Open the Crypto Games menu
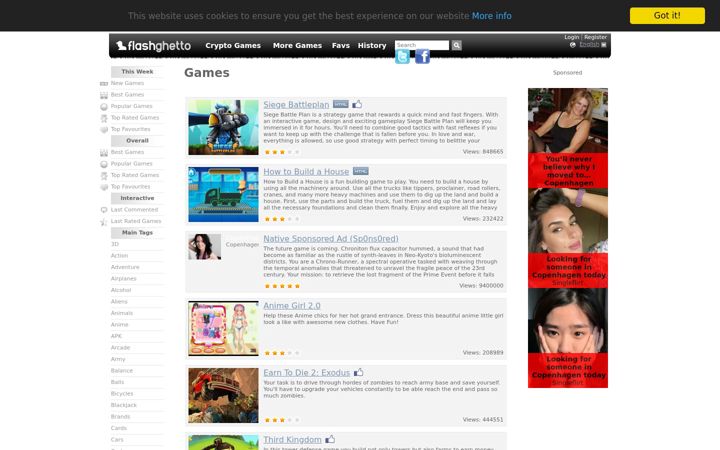The image size is (720, 450). coord(233,45)
